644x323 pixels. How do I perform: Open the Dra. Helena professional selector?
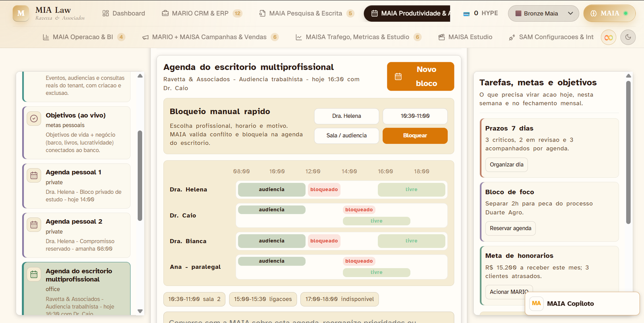347,116
